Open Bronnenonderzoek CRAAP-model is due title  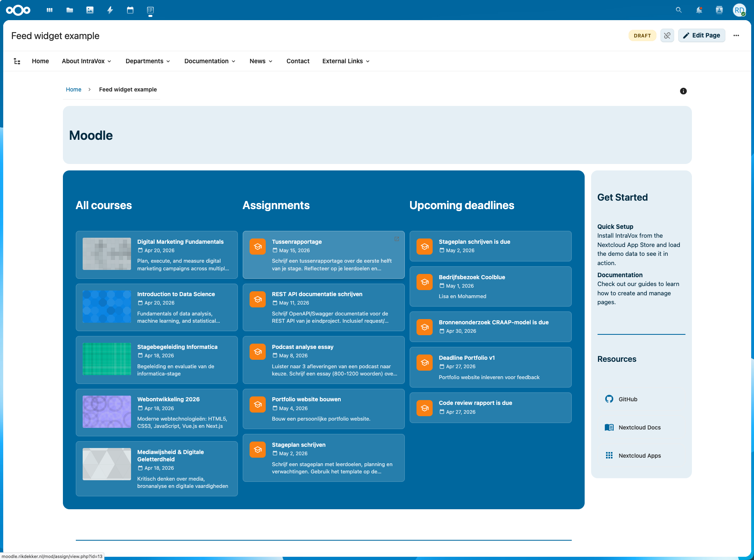point(494,322)
